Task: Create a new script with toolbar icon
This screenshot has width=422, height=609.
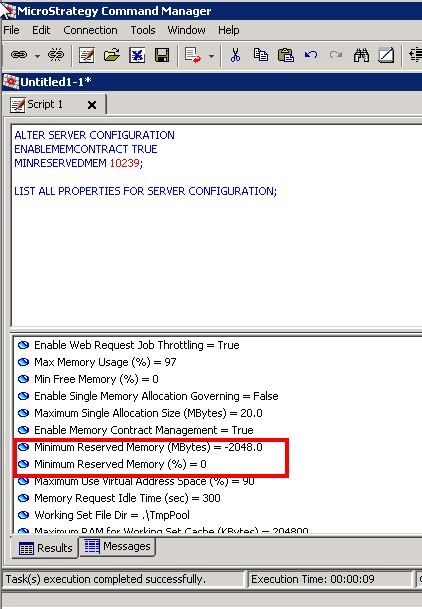Action: pyautogui.click(x=86, y=55)
